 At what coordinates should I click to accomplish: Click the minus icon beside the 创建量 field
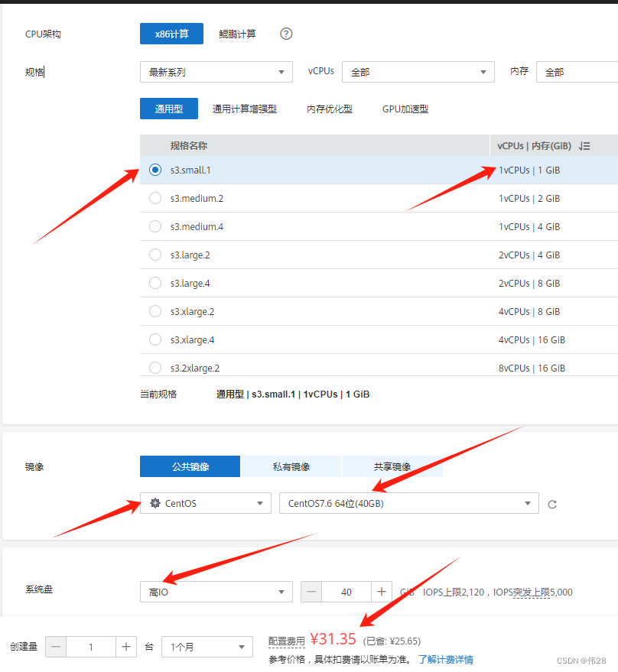tap(55, 646)
